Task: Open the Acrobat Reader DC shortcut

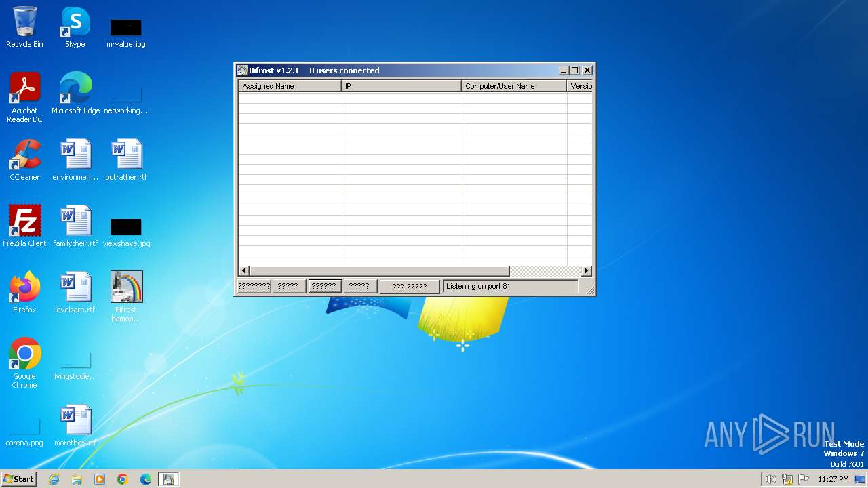Action: point(24,98)
